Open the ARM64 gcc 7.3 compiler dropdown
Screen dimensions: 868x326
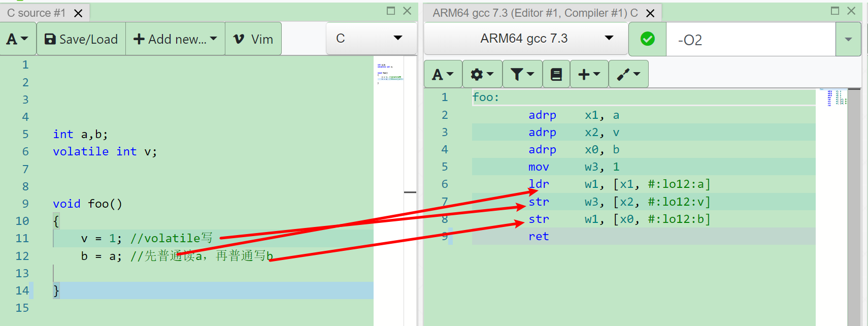click(x=525, y=38)
